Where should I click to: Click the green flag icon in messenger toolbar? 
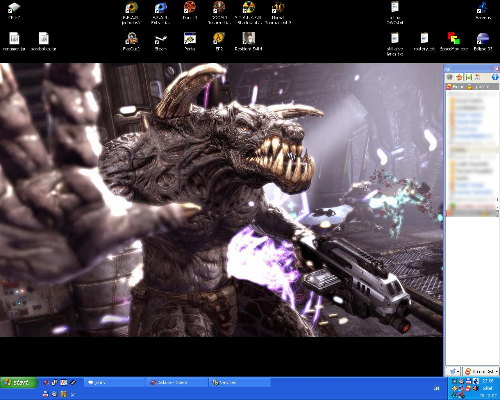point(469,77)
